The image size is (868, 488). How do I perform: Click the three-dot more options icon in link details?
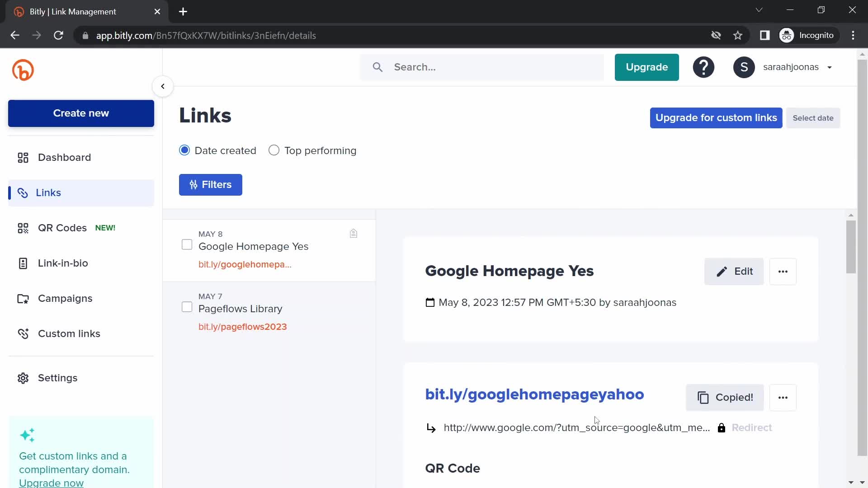tap(783, 271)
